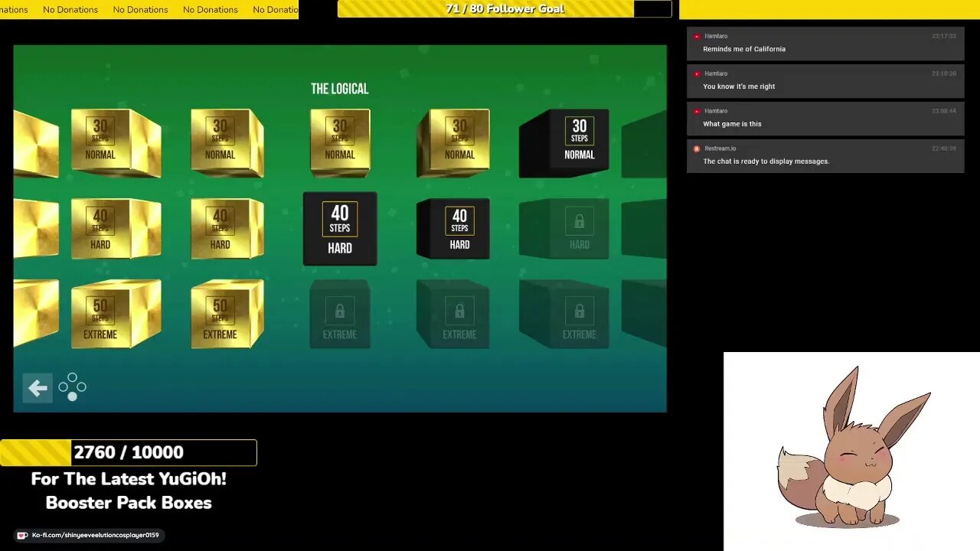The width and height of the screenshot is (980, 551).
Task: Click the 23:17:33 chat timestamp
Action: (944, 37)
